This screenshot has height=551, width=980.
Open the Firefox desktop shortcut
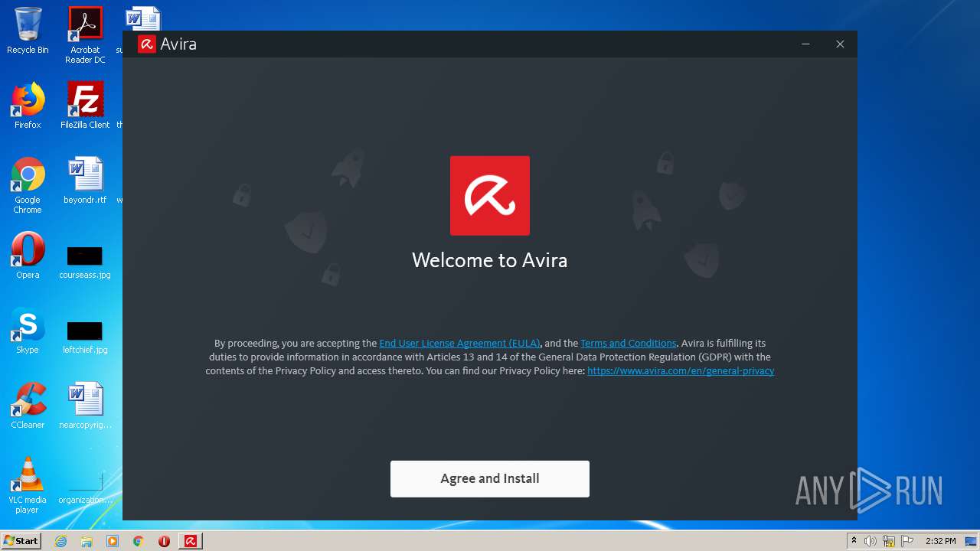[x=28, y=106]
